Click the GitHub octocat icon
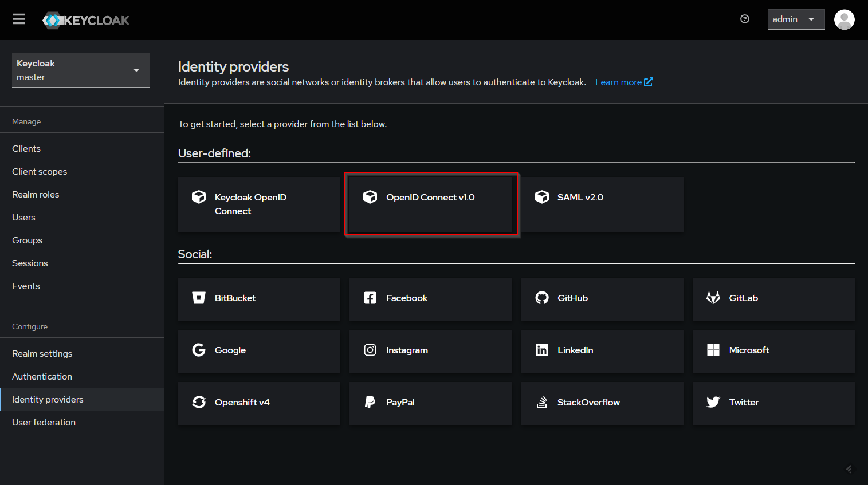Screen dimensions: 868x485 click(x=541, y=298)
